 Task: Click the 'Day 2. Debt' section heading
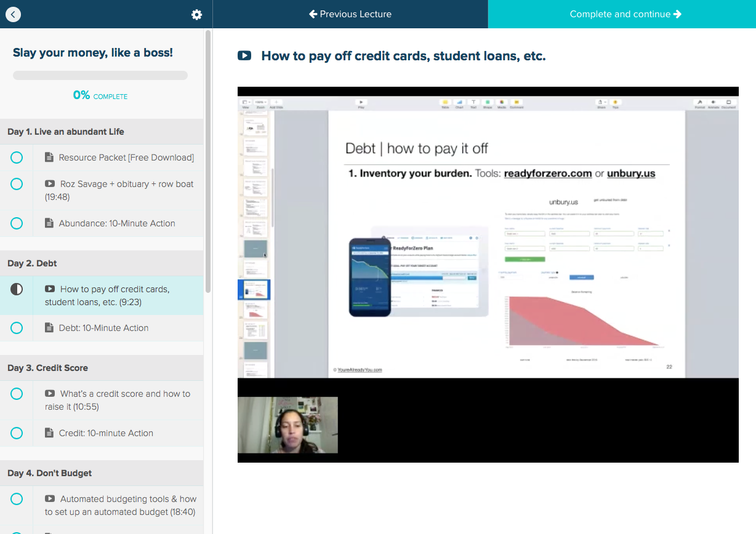coord(32,263)
